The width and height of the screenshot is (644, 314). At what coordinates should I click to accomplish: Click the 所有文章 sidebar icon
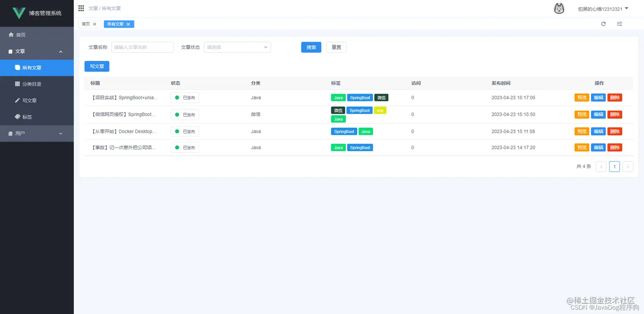tap(17, 68)
